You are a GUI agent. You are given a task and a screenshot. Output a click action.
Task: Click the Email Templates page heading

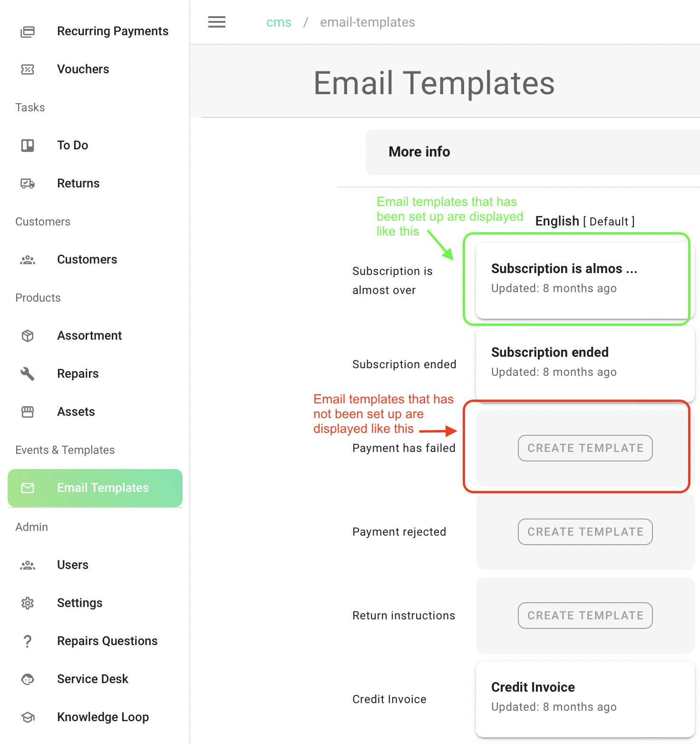(434, 83)
